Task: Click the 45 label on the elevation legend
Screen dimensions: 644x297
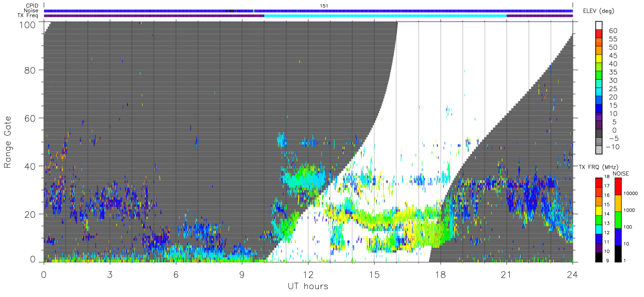Action: click(612, 56)
